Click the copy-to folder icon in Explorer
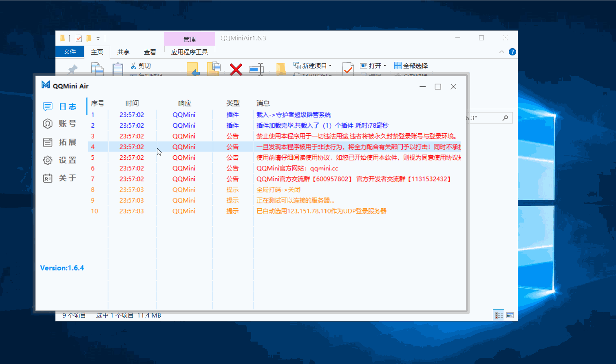Viewport: 616px width, 364px height. 214,69
